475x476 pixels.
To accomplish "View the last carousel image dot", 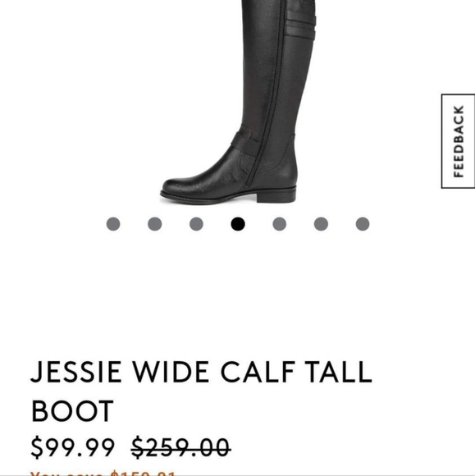I will click(x=363, y=224).
